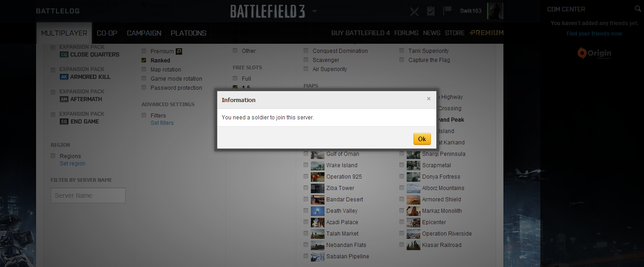Open the Campaign tab
The width and height of the screenshot is (644, 267).
click(x=144, y=33)
